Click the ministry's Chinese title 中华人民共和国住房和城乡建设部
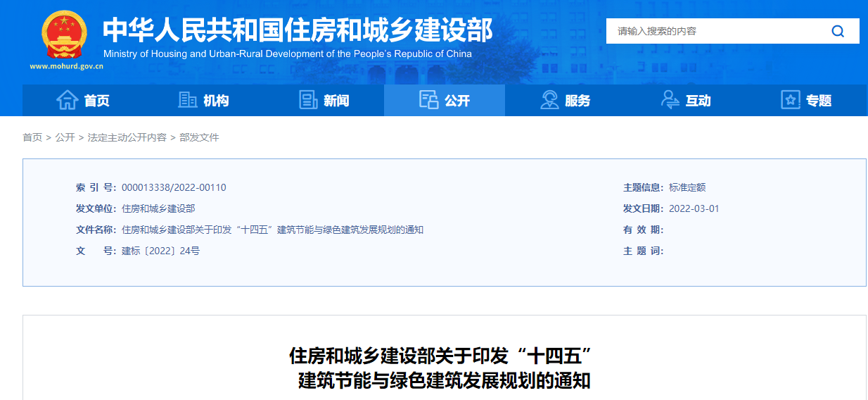This screenshot has height=400, width=868. [298, 29]
